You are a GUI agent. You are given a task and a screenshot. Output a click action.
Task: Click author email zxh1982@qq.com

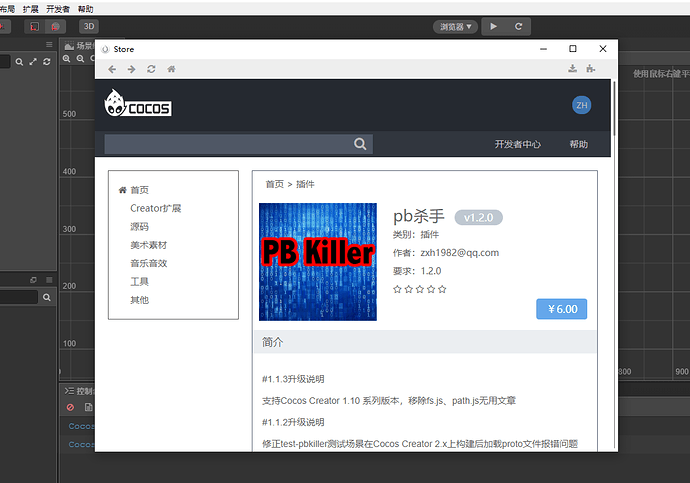point(459,253)
